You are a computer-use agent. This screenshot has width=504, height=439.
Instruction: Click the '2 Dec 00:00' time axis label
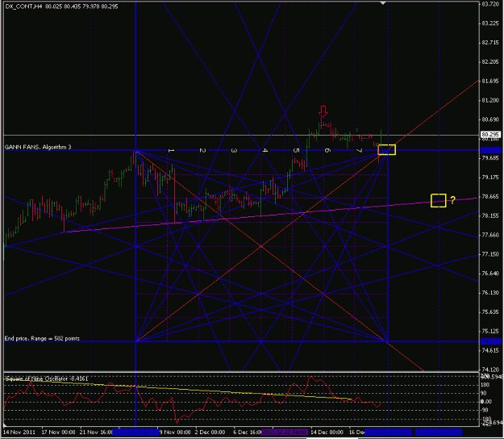click(x=210, y=432)
